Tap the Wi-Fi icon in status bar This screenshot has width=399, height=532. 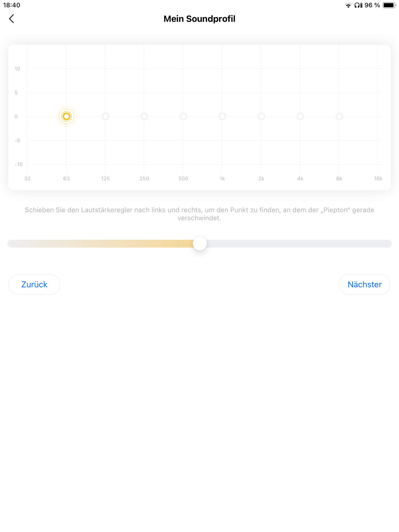[x=348, y=5]
